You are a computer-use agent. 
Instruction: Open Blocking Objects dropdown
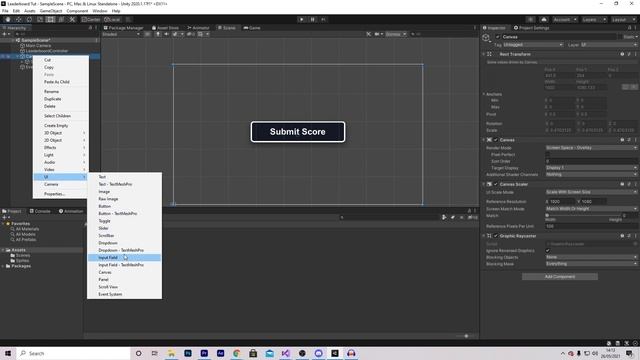[591, 258]
